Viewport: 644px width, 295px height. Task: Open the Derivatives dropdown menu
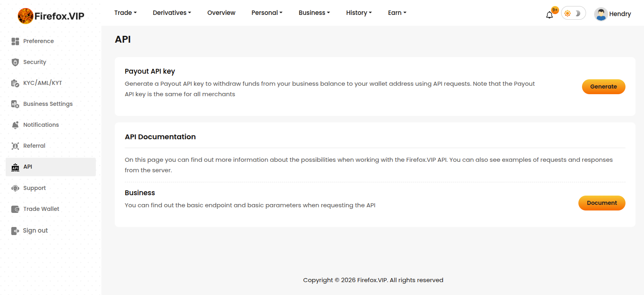tap(172, 13)
